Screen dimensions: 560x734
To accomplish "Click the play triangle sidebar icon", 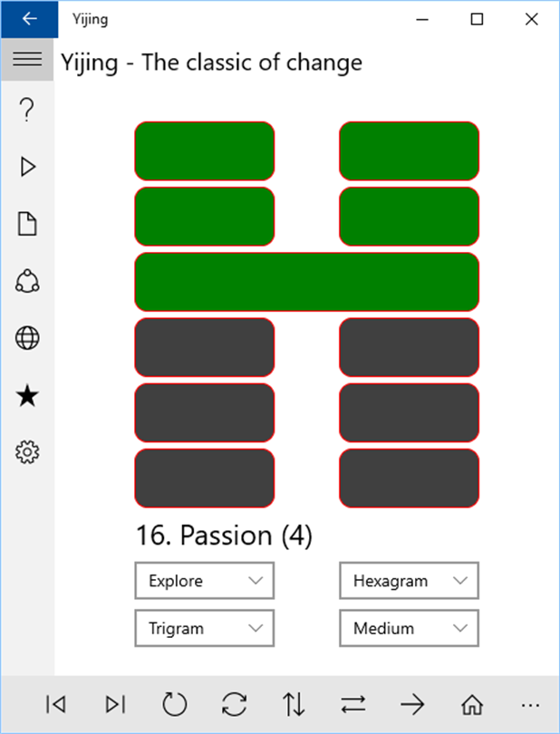I will [27, 167].
